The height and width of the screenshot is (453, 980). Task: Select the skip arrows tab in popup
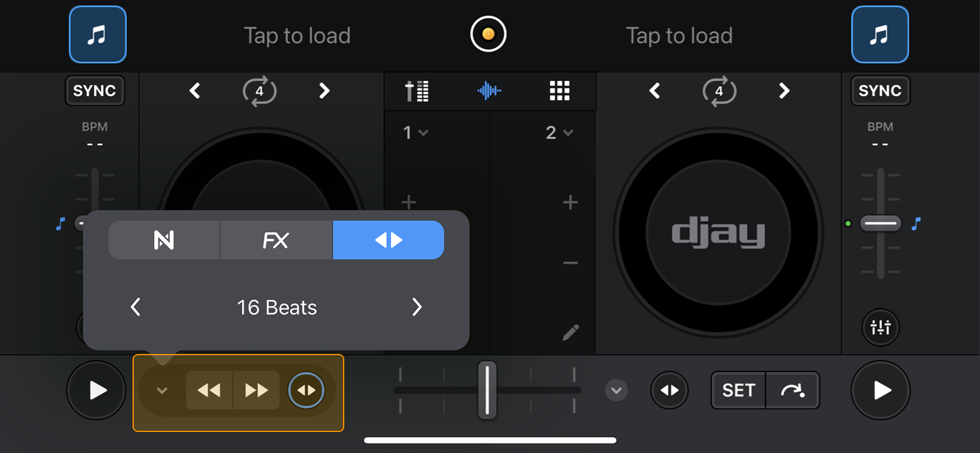(389, 240)
